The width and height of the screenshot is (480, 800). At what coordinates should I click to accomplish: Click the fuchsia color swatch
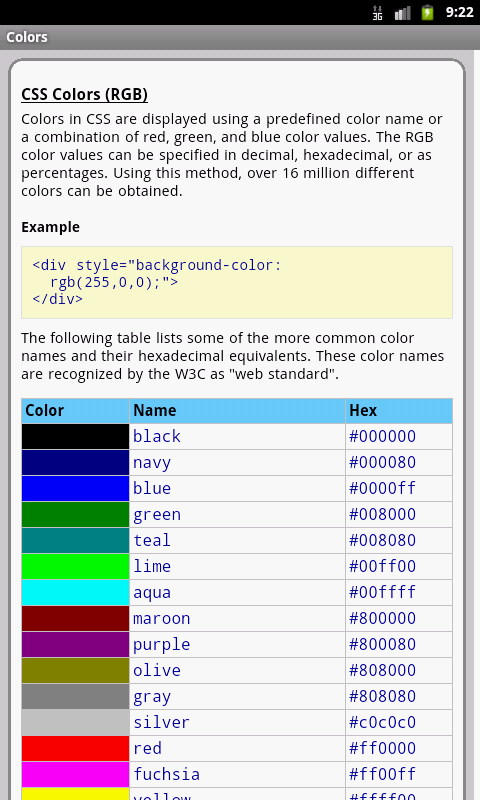[x=75, y=774]
